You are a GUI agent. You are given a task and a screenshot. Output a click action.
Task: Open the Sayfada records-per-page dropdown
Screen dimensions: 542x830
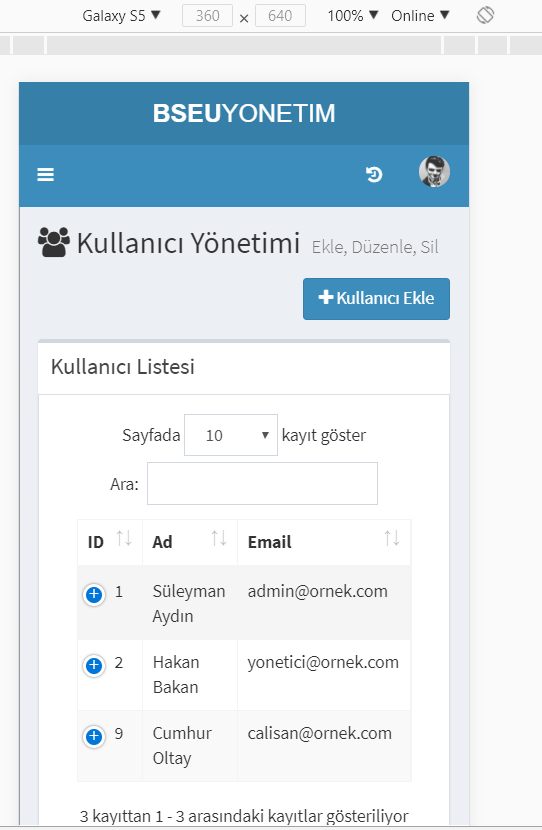pos(231,435)
